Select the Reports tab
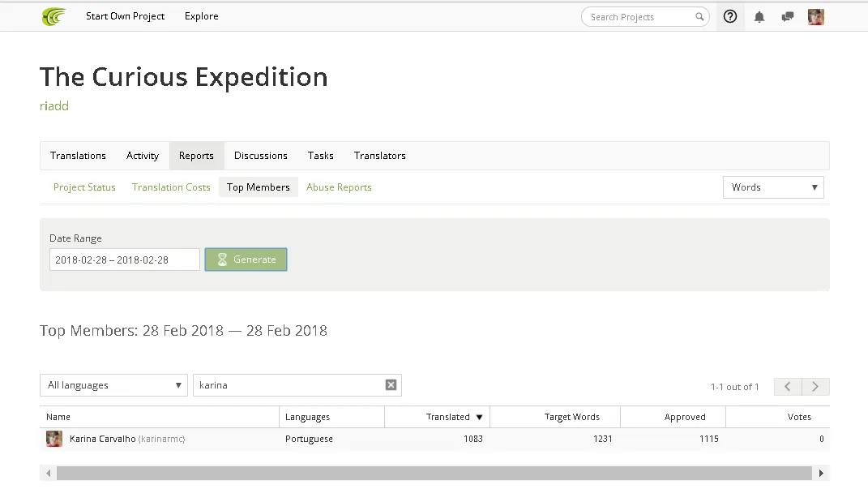The image size is (868, 502). coord(196,156)
